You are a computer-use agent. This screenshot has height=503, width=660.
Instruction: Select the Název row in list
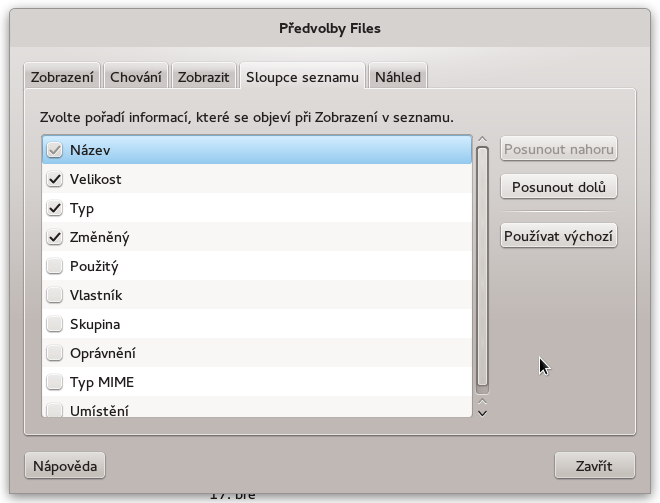click(257, 150)
